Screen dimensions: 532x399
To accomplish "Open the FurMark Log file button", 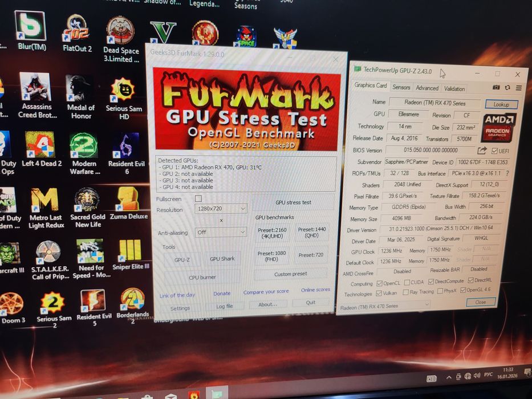I will (x=225, y=306).
